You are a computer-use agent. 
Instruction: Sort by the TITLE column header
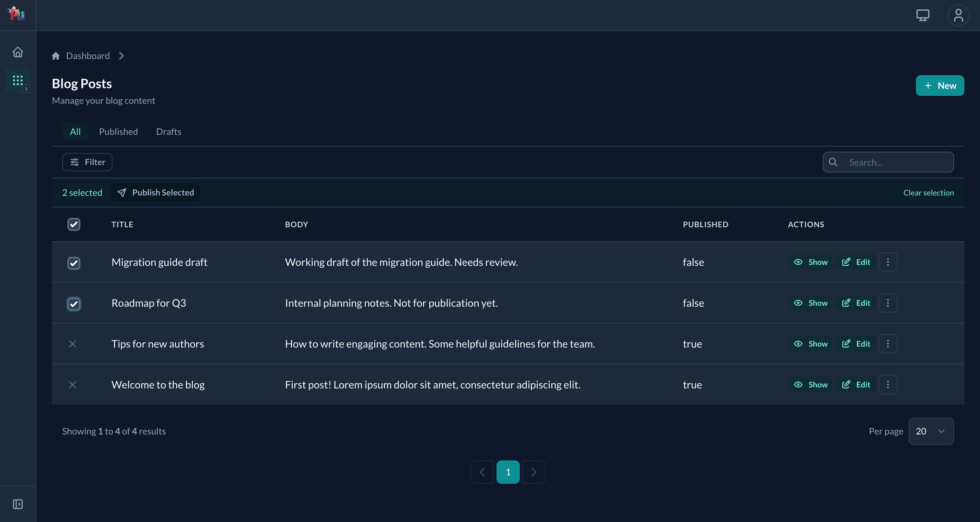[122, 224]
